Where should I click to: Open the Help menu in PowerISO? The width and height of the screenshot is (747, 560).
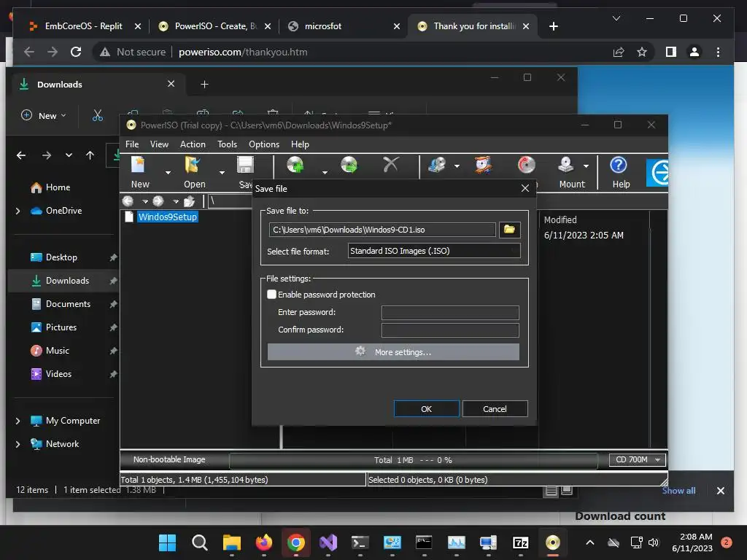(x=300, y=144)
